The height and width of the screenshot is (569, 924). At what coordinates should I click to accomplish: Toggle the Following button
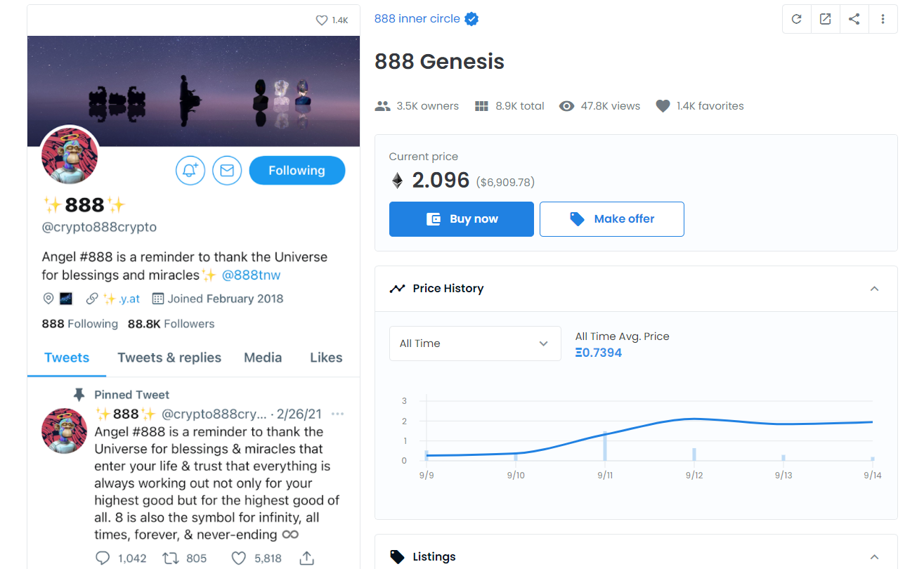point(297,171)
